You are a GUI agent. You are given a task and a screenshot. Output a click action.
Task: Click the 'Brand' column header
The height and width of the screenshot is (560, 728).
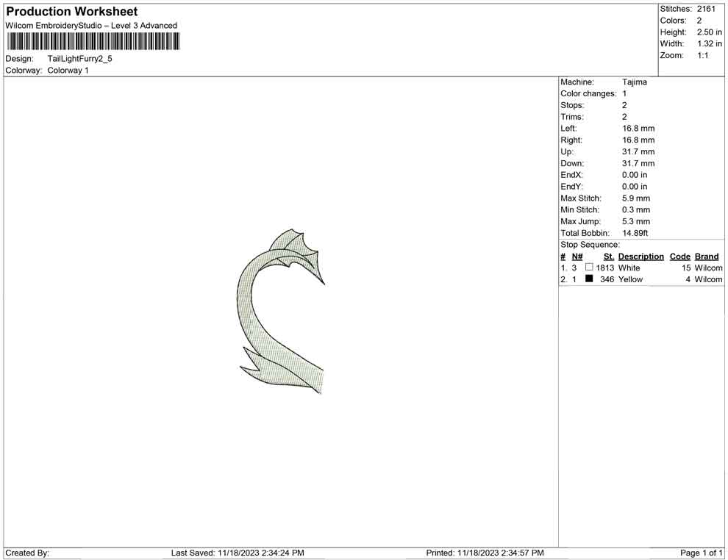pos(707,256)
